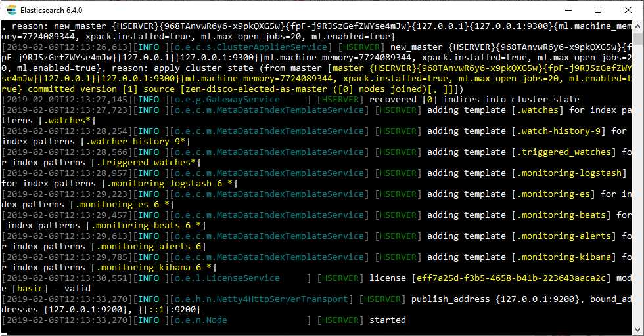This screenshot has height=336, width=644.
Task: Click the license ID "eff7a25d-f3b5-4658-b41b-223643aaca2c"
Action: pyautogui.click(x=511, y=278)
